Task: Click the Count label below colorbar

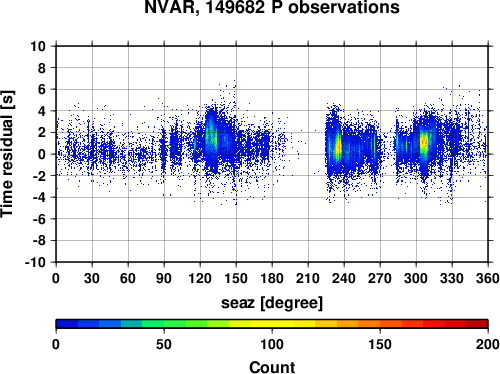Action: (272, 367)
